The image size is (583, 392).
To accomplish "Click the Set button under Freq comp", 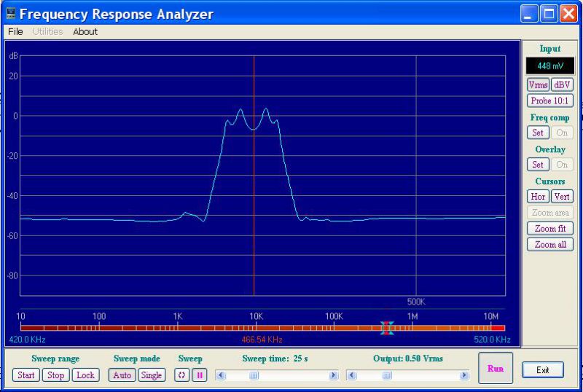I will coord(538,133).
